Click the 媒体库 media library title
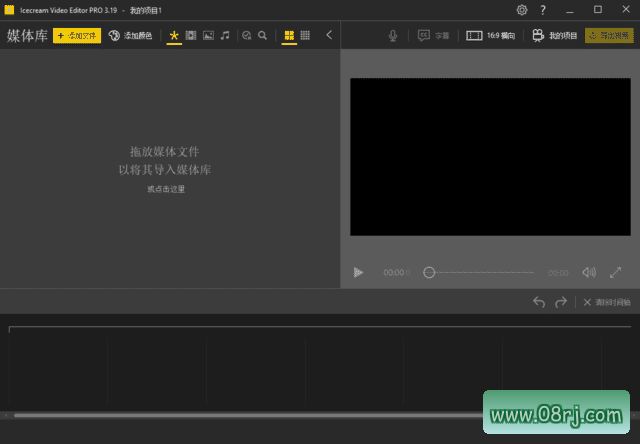Image resolution: width=640 pixels, height=444 pixels. click(27, 36)
